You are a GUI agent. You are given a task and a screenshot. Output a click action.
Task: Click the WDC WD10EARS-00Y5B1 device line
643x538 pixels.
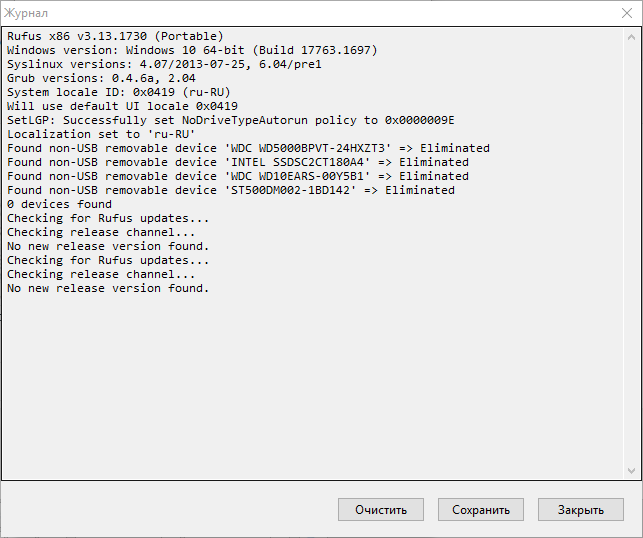tap(237, 176)
